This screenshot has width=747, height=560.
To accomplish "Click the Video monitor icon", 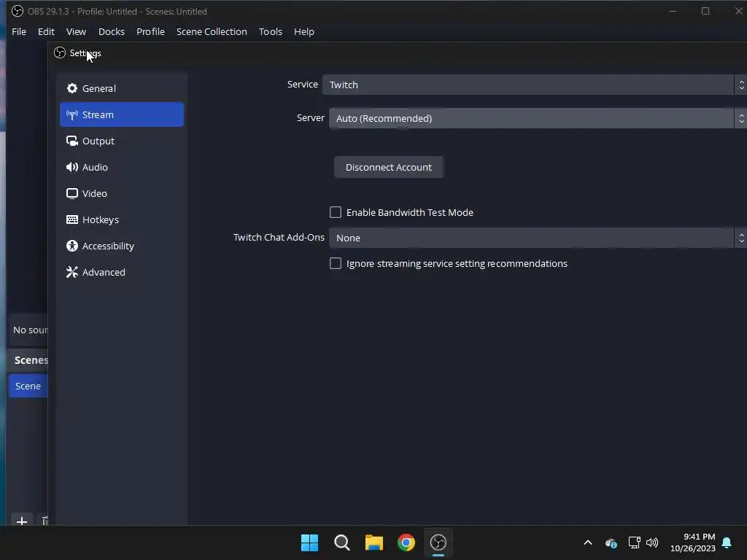I will [x=72, y=193].
